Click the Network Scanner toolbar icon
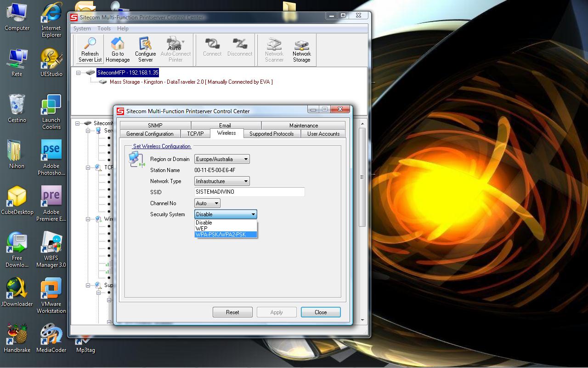Screen dimensions: 588x368 [x=274, y=50]
